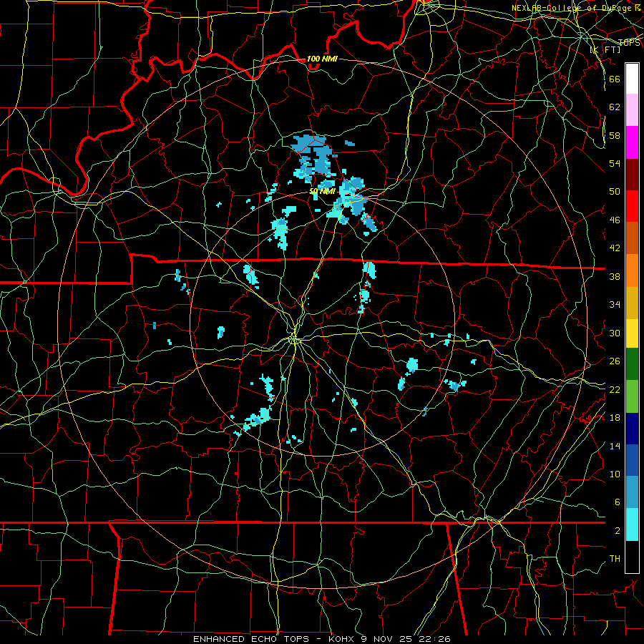Screen dimensions: 644x644
Task: Click the "50" legend value
Action: pos(615,191)
